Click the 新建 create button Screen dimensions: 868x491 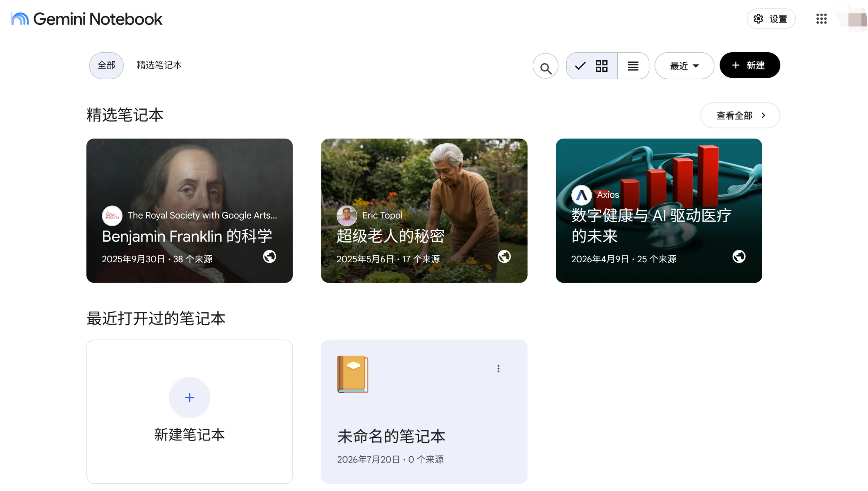click(x=750, y=65)
